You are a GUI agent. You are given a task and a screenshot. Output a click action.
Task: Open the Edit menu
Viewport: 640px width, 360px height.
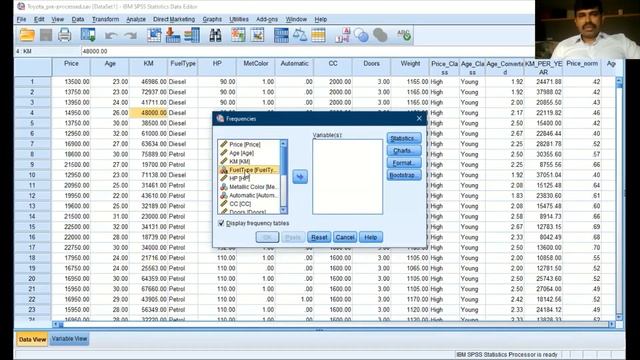(39, 19)
